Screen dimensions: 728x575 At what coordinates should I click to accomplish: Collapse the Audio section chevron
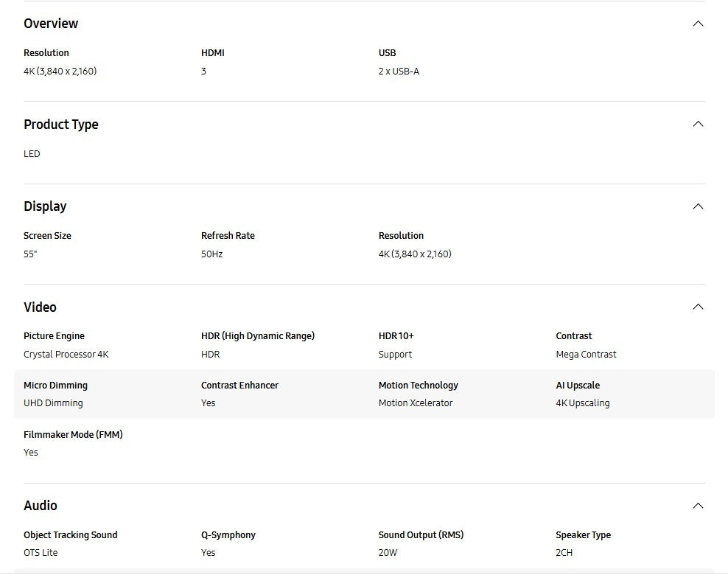click(x=698, y=506)
